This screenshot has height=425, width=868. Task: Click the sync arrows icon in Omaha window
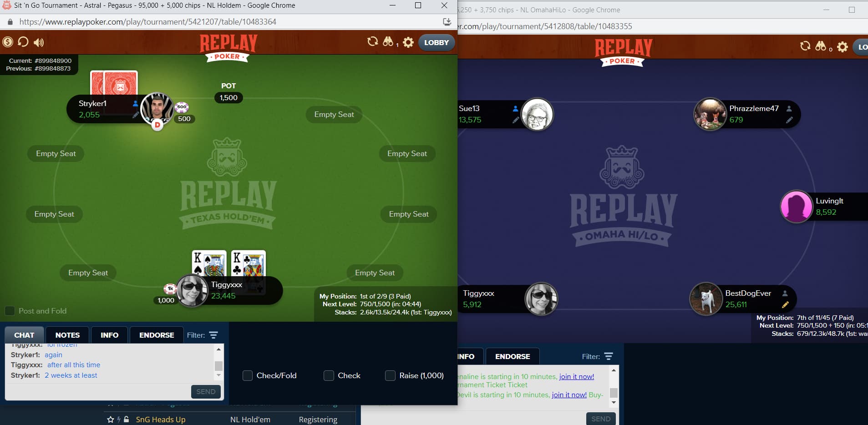click(x=805, y=46)
